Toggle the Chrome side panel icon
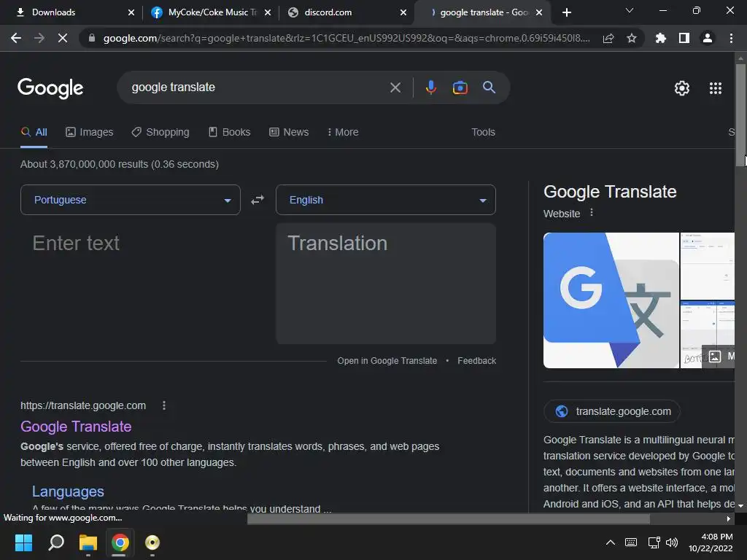This screenshot has width=747, height=560. (x=684, y=38)
